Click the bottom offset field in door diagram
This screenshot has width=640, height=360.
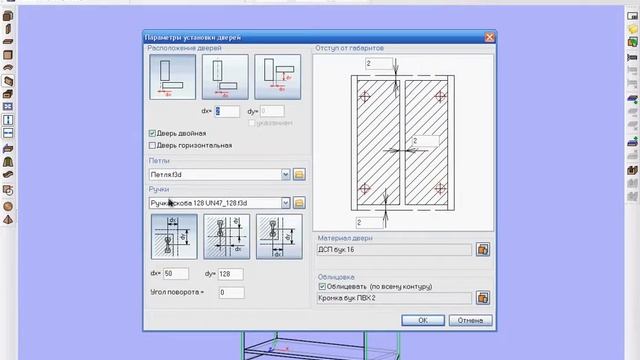(369, 222)
